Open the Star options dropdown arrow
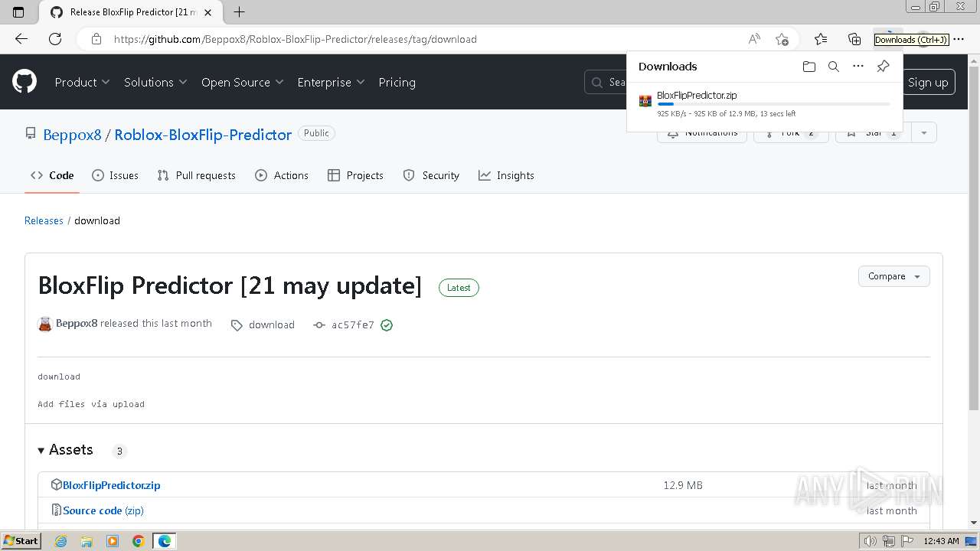980x551 pixels. coord(924,132)
